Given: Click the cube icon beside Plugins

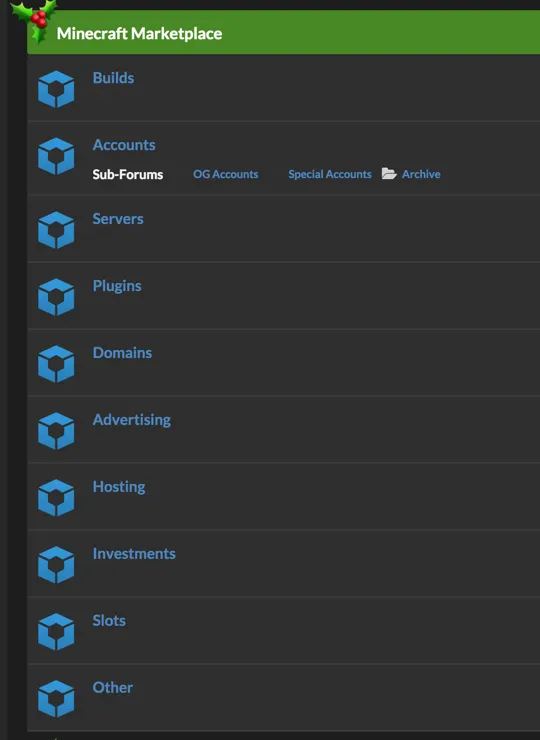Looking at the screenshot, I should coord(56,297).
